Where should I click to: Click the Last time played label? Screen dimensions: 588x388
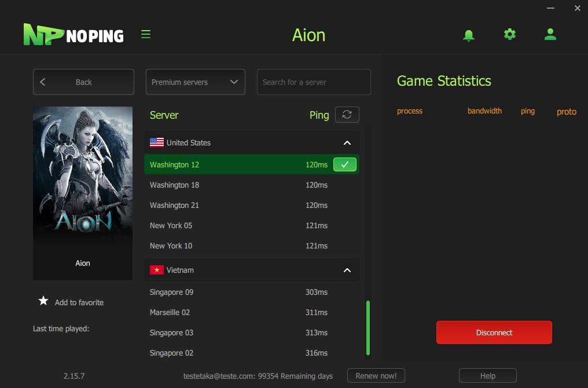point(61,329)
